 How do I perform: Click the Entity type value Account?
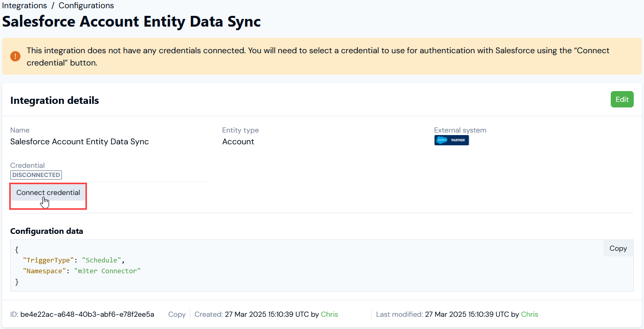click(x=238, y=142)
